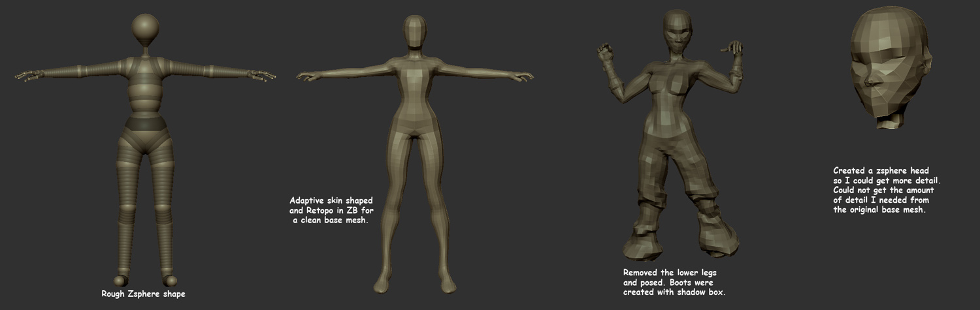
Task: Select the posed figure with boots
Action: coord(672,135)
